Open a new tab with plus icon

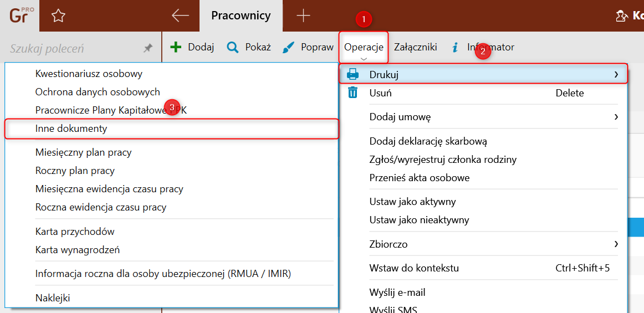pos(303,16)
